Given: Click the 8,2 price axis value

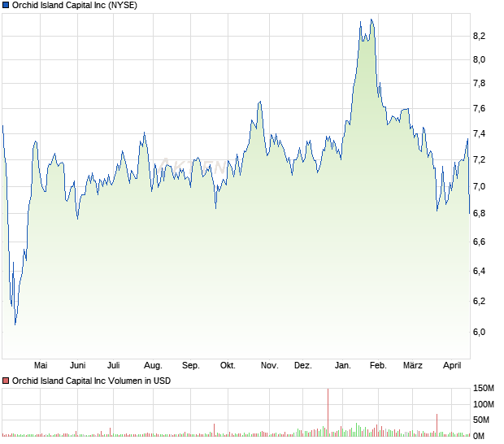Looking at the screenshot, I should (479, 36).
